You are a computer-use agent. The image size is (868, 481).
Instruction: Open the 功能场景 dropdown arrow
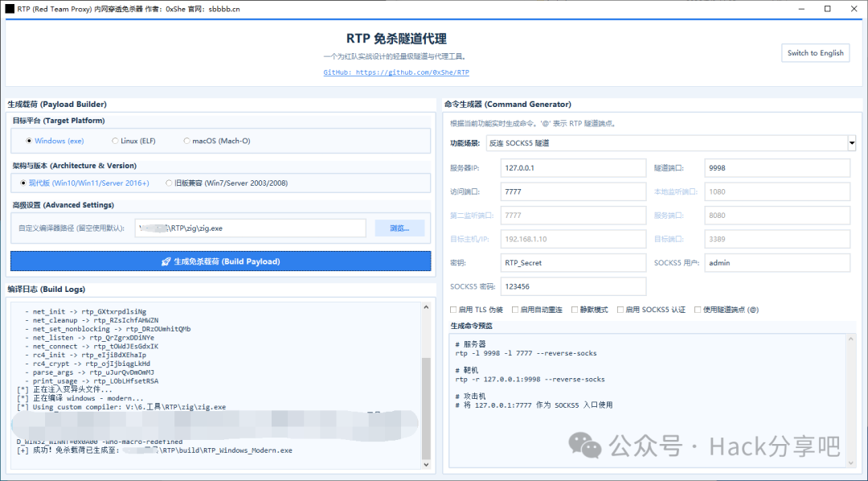(852, 143)
